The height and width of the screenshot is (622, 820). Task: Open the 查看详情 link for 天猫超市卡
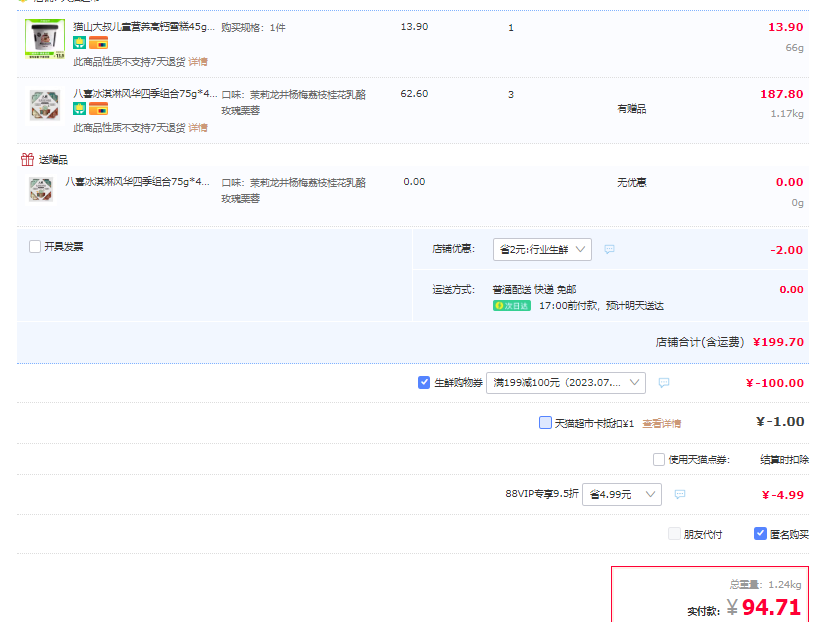(x=662, y=423)
